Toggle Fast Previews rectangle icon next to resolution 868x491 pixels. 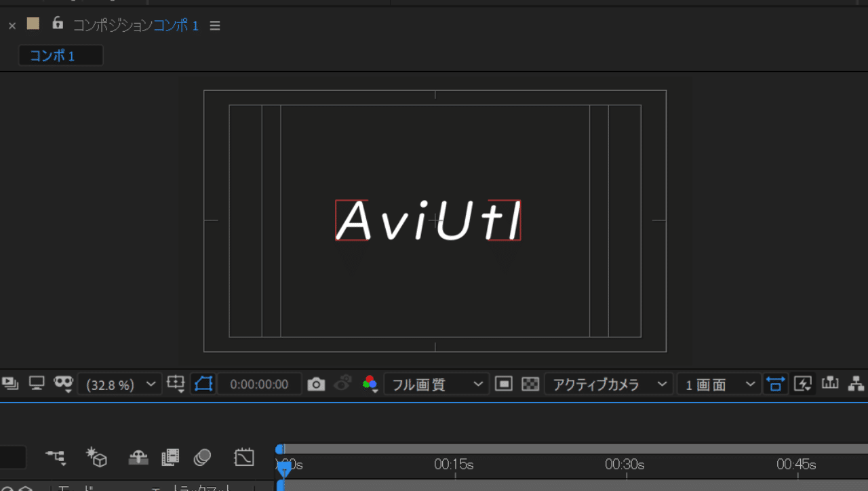(x=503, y=385)
